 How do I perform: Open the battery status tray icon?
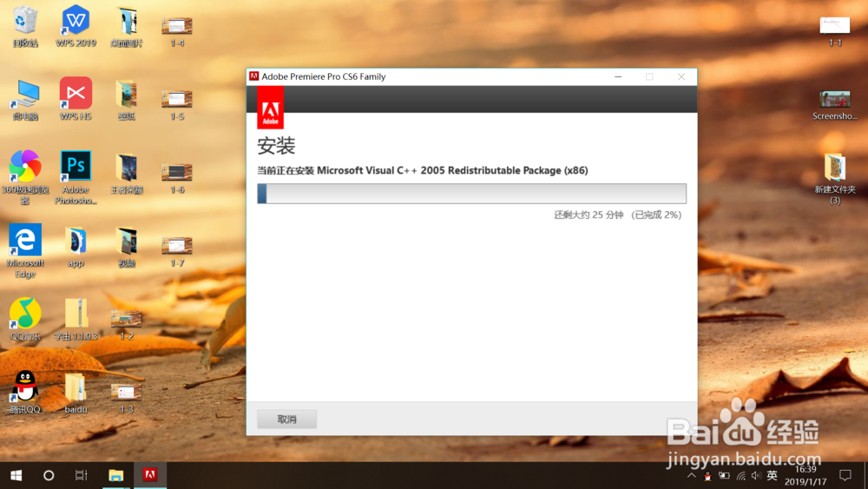724,475
